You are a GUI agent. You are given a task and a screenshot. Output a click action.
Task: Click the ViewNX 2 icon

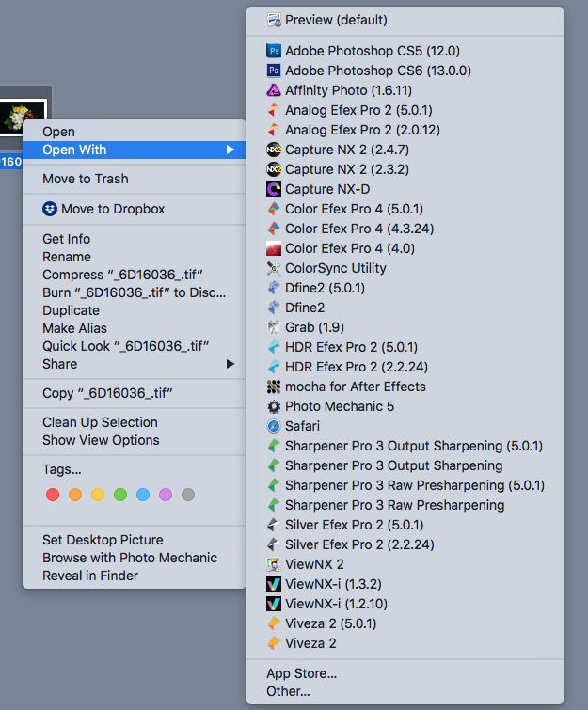tap(274, 564)
